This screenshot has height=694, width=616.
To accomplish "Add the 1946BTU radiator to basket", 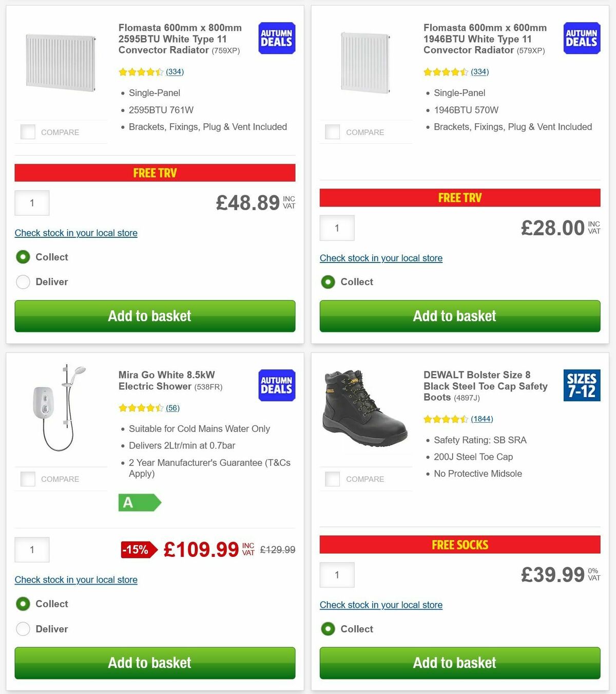I will [x=459, y=316].
